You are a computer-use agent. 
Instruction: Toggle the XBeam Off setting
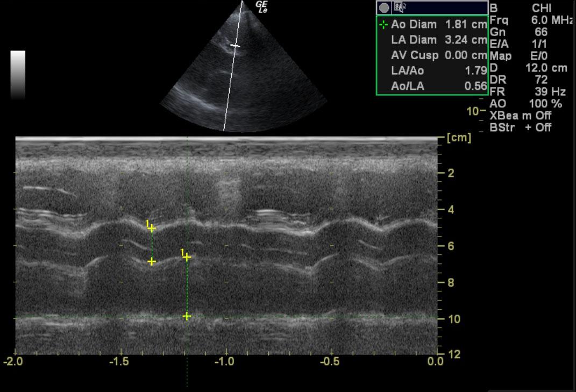[520, 116]
